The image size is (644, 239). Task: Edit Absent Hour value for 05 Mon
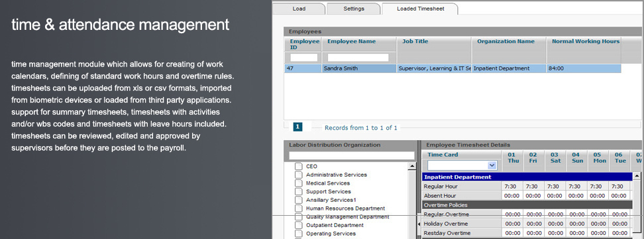pyautogui.click(x=597, y=196)
